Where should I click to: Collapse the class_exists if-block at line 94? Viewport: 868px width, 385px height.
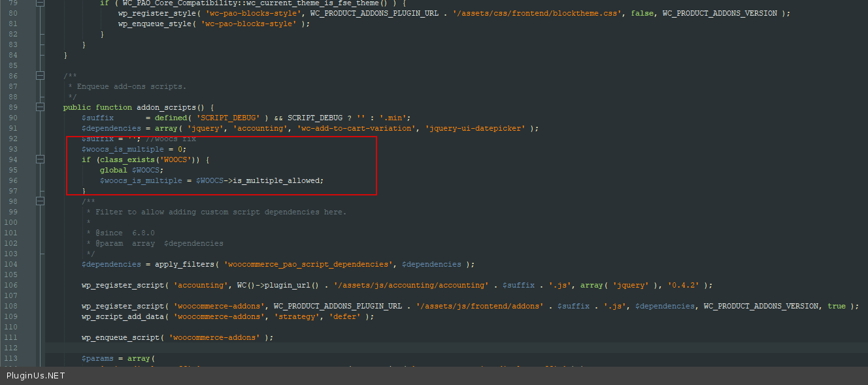pyautogui.click(x=41, y=159)
